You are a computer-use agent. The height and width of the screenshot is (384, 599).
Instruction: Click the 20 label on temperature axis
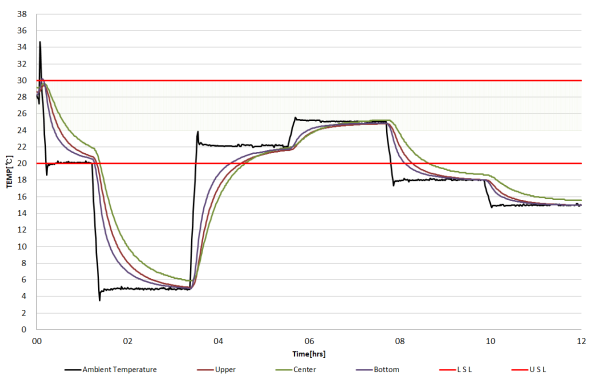coord(22,163)
